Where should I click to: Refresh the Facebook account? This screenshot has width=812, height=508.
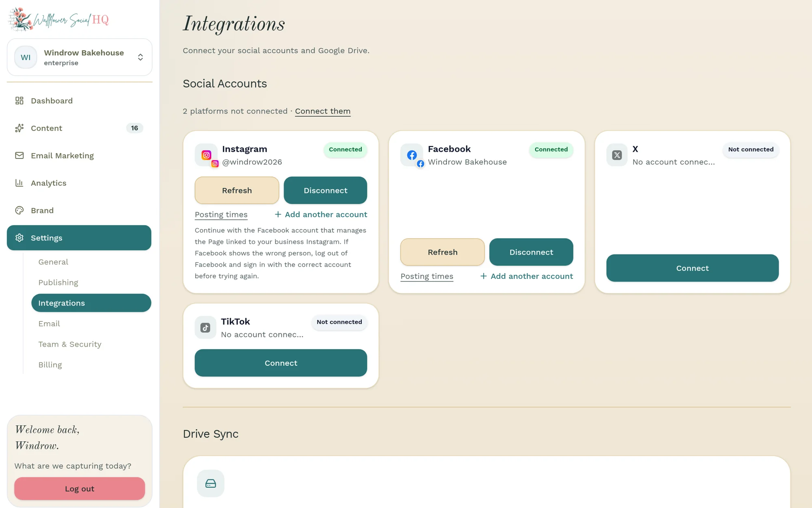click(443, 252)
